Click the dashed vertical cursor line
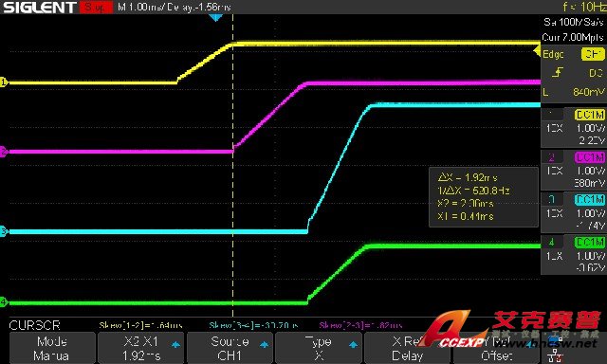 pos(232,166)
